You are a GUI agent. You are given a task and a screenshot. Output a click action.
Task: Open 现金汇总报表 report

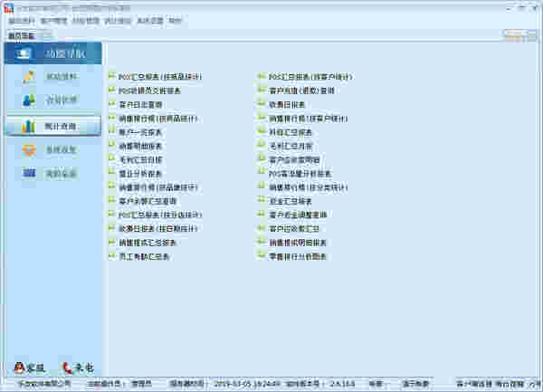pyautogui.click(x=291, y=201)
